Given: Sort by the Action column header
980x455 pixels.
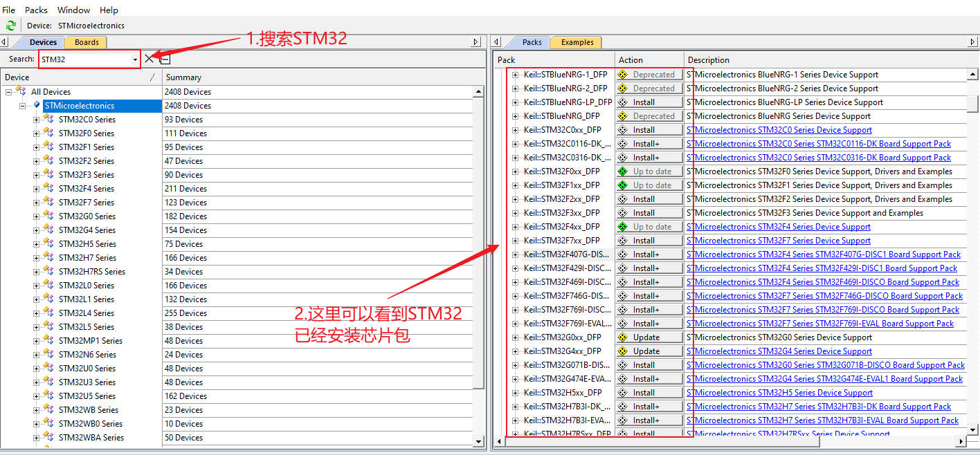Looking at the screenshot, I should coord(649,60).
